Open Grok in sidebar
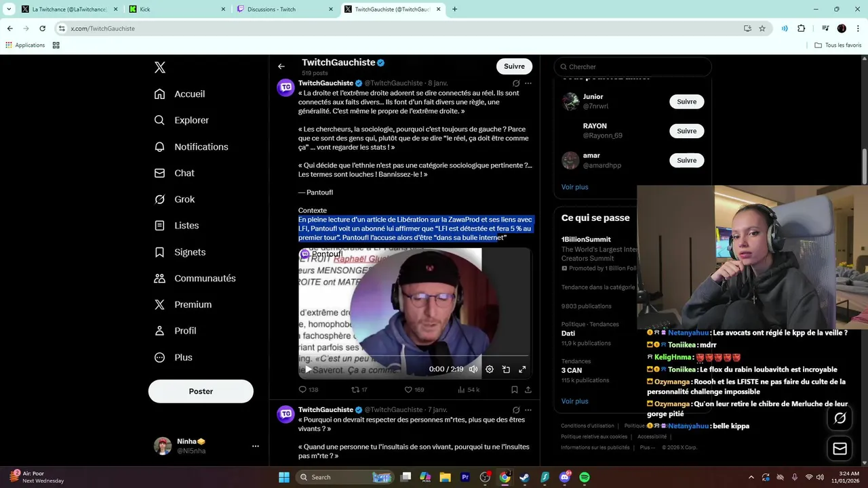 [174, 199]
